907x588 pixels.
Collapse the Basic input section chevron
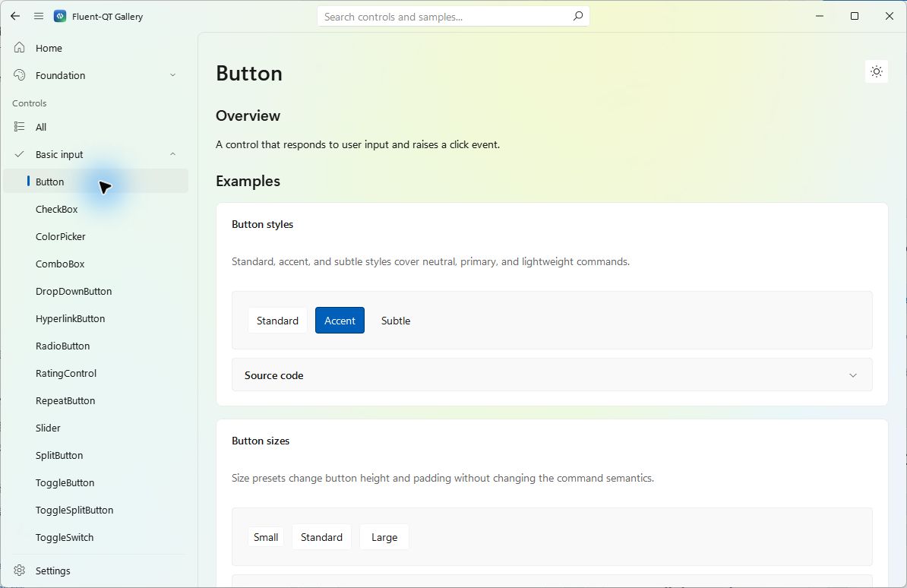172,154
